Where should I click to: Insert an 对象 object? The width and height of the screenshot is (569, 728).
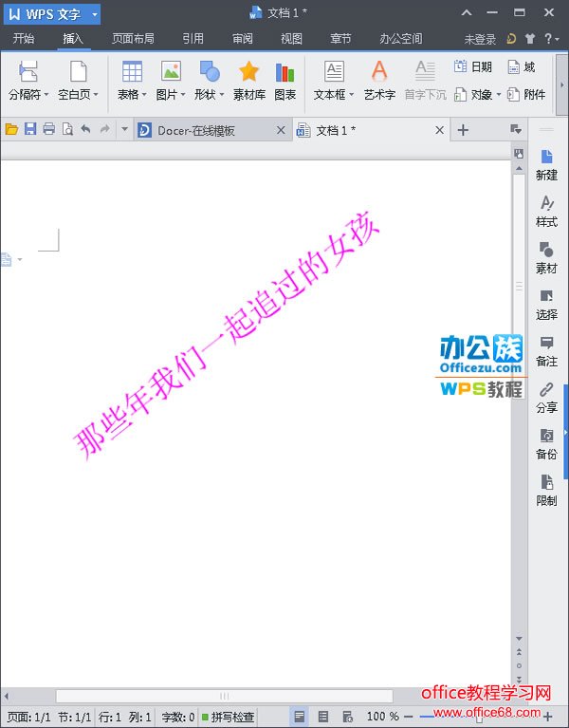473,95
